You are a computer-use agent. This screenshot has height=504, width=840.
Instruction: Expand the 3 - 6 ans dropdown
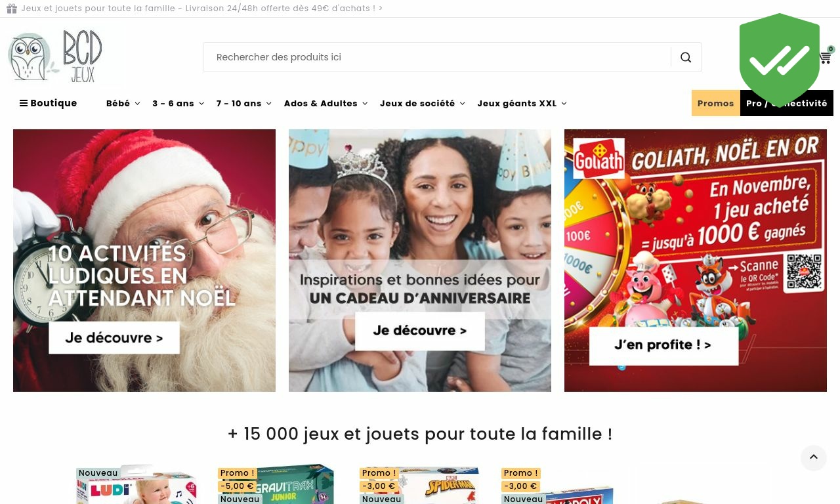(178, 103)
